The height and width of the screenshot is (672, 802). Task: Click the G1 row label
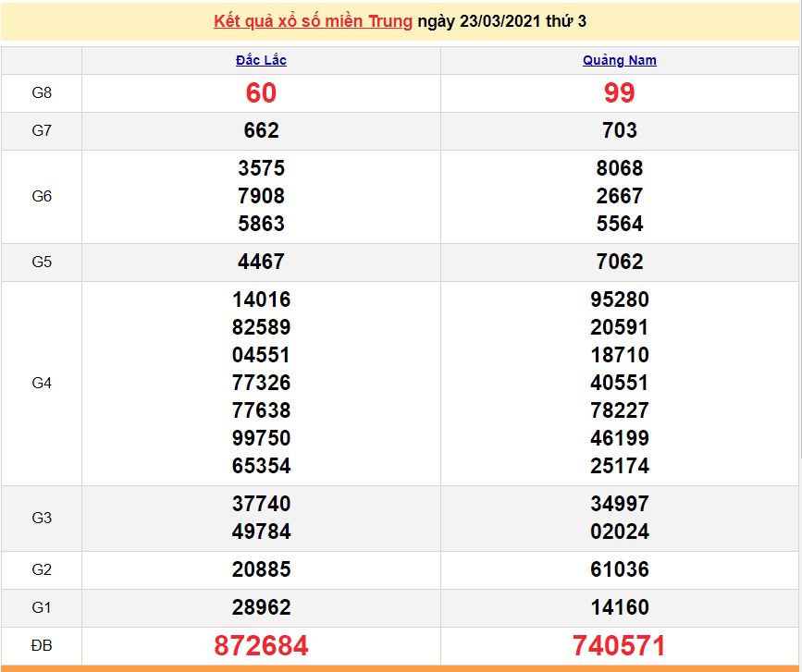pyautogui.click(x=42, y=607)
